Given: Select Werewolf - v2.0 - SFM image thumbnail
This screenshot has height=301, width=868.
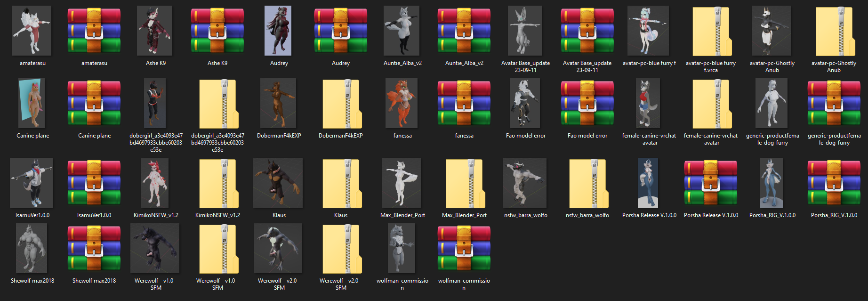Looking at the screenshot, I should 278,248.
